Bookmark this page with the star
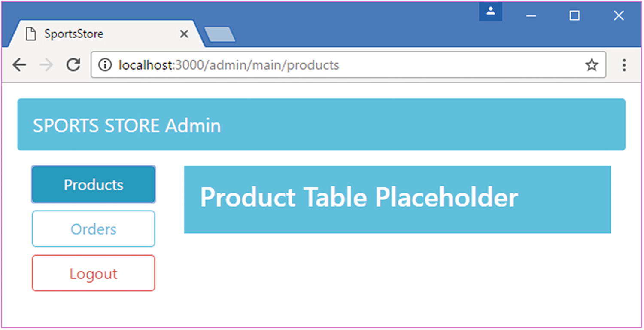Image resolution: width=644 pixels, height=330 pixels. tap(592, 65)
